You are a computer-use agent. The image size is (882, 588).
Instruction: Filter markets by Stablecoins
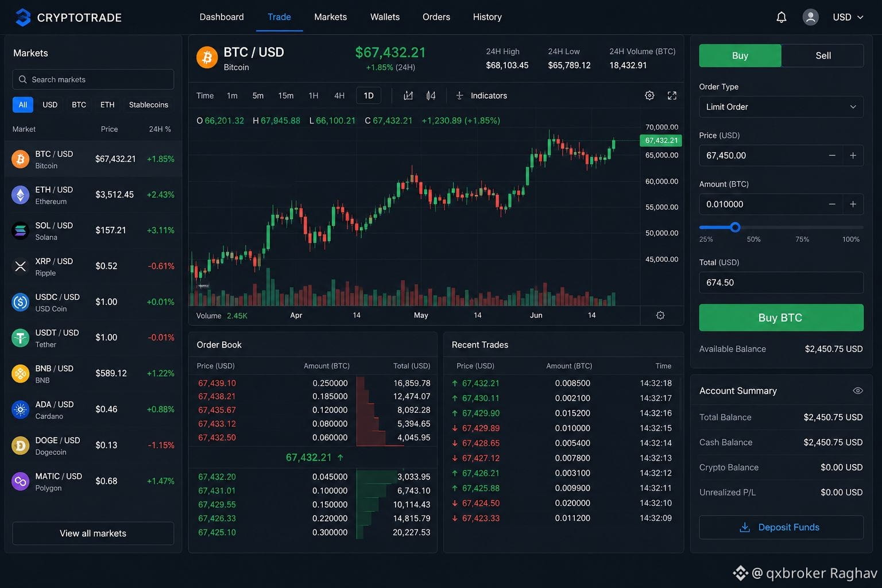[149, 105]
